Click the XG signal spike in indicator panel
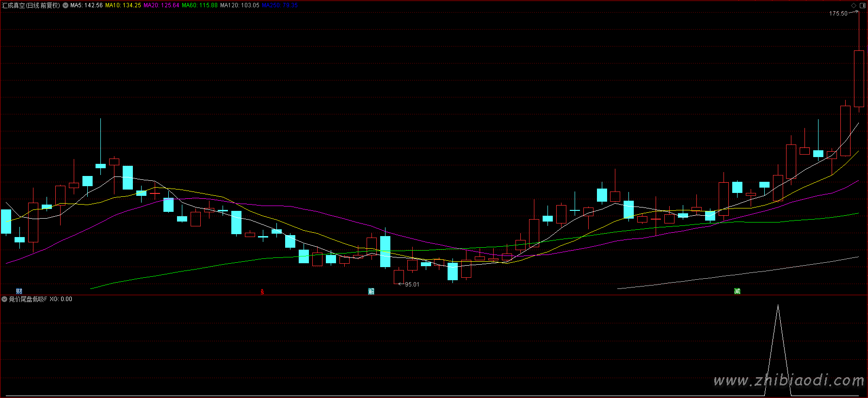 click(x=778, y=349)
